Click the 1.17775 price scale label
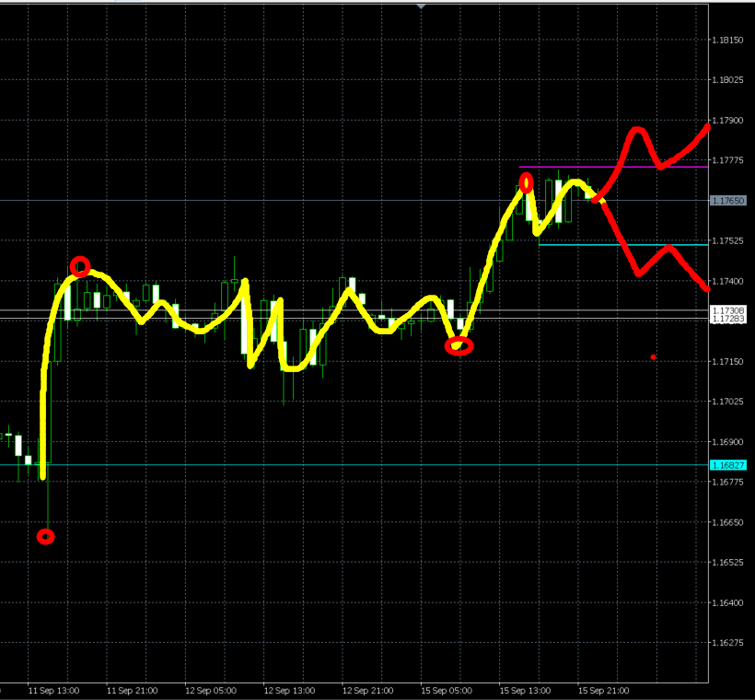Image resolution: width=755 pixels, height=700 pixels. tap(727, 160)
